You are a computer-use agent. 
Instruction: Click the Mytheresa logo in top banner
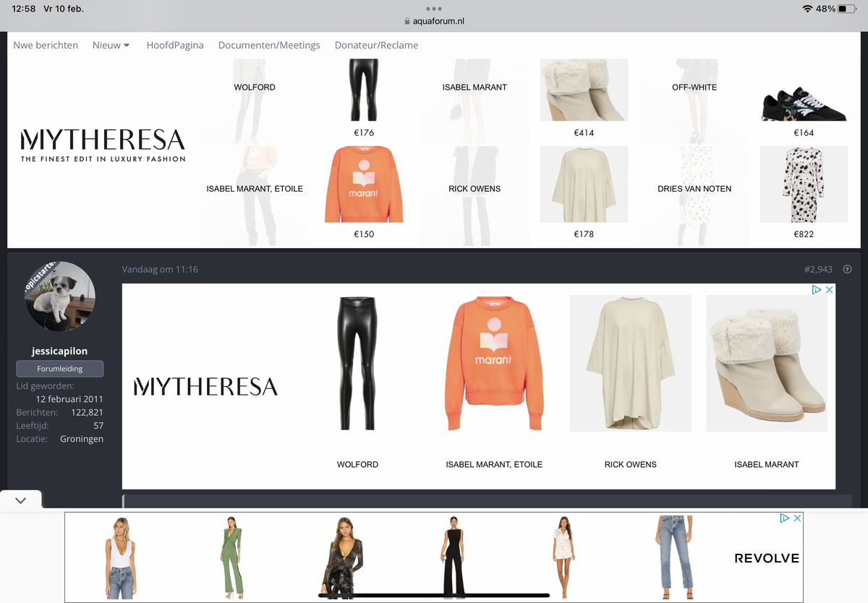(103, 145)
